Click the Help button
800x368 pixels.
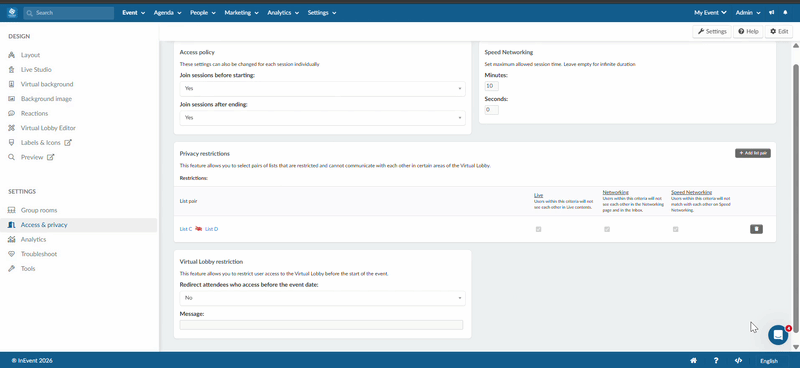(x=748, y=32)
